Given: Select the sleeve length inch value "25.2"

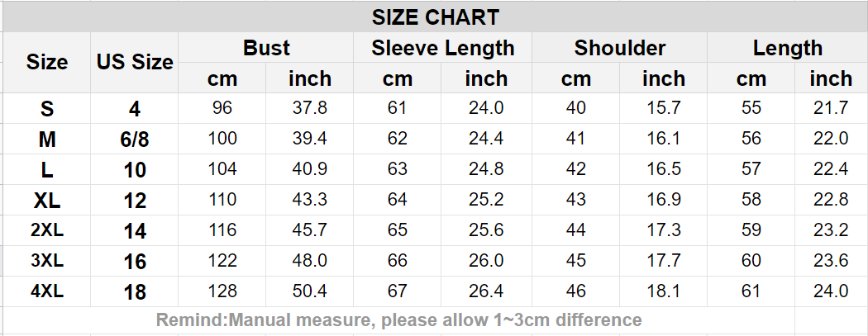Looking at the screenshot, I should (x=486, y=200).
